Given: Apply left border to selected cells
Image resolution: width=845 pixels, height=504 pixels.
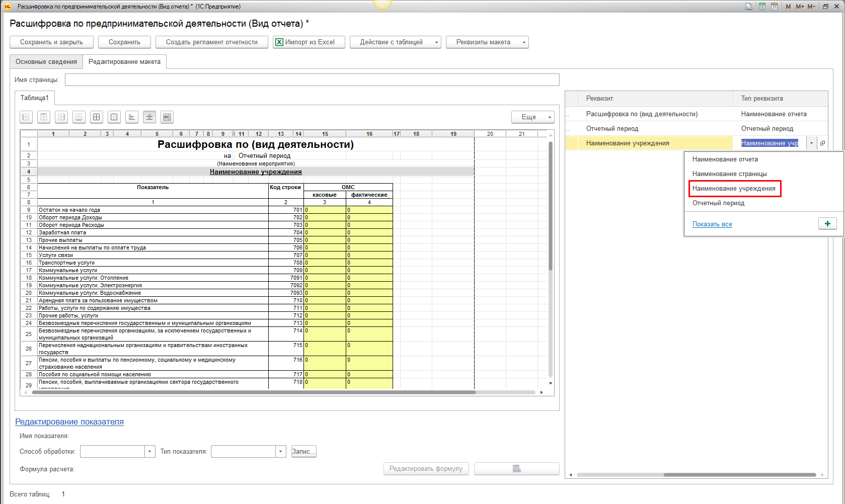Looking at the screenshot, I should pos(26,117).
